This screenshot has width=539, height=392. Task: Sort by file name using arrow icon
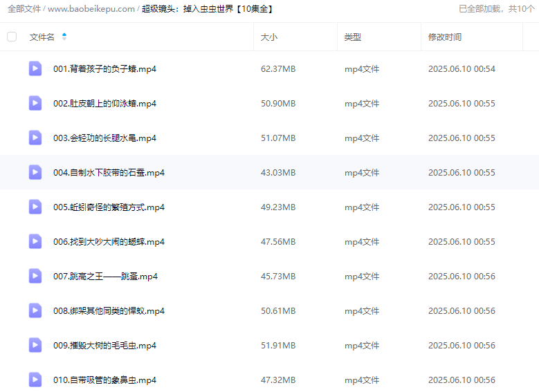tap(64, 37)
